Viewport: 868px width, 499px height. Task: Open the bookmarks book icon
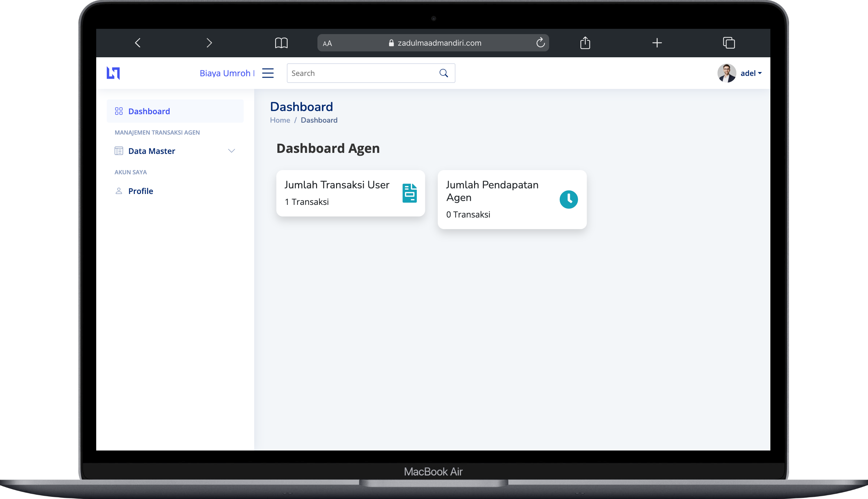[x=281, y=43]
